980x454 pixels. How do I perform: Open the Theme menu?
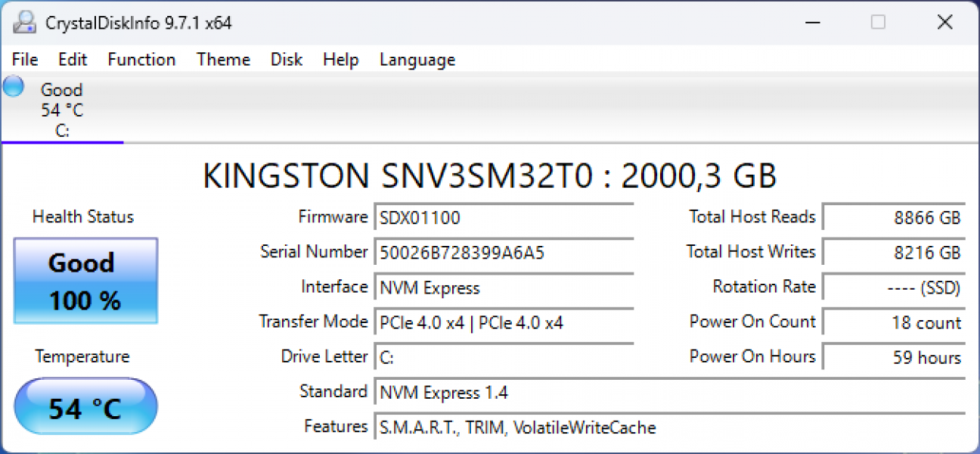pyautogui.click(x=223, y=60)
